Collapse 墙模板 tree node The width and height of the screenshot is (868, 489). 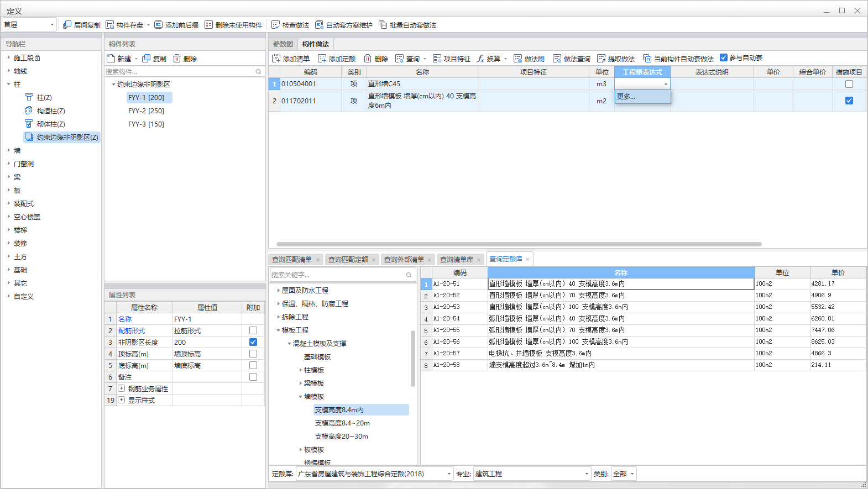(x=300, y=396)
